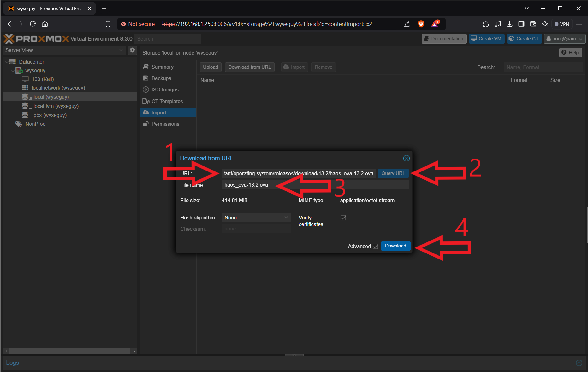Select the 100 (Kali) VM
The width and height of the screenshot is (588, 372).
coord(43,79)
